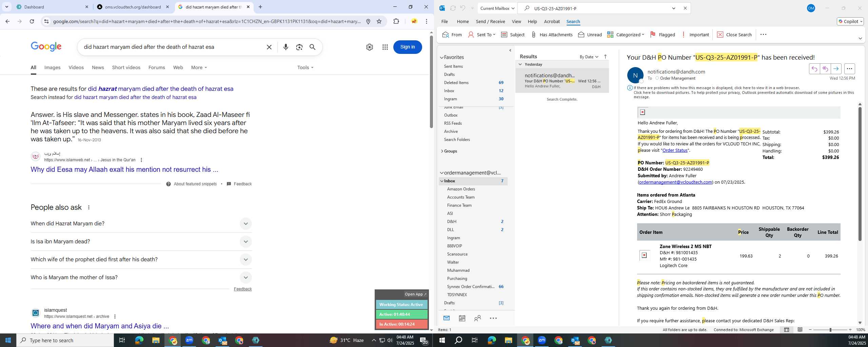Open Chrome three-dot menu

click(x=427, y=21)
